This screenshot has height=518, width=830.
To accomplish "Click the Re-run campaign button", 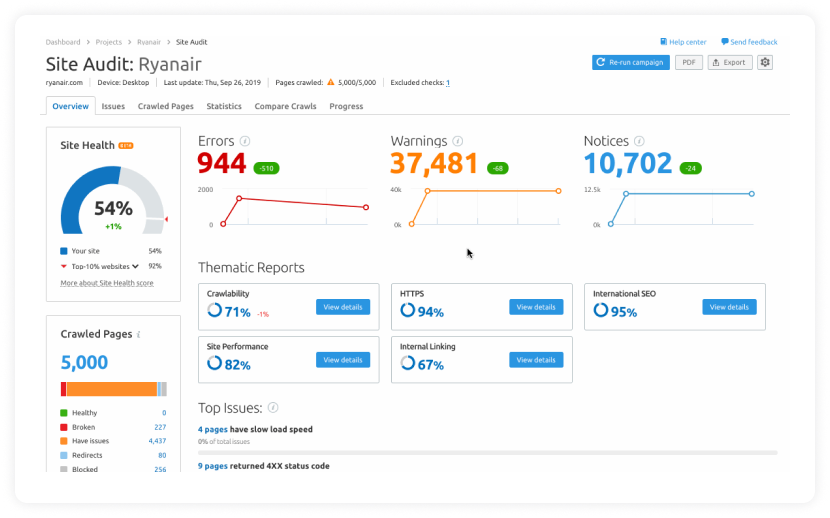I will (x=630, y=62).
